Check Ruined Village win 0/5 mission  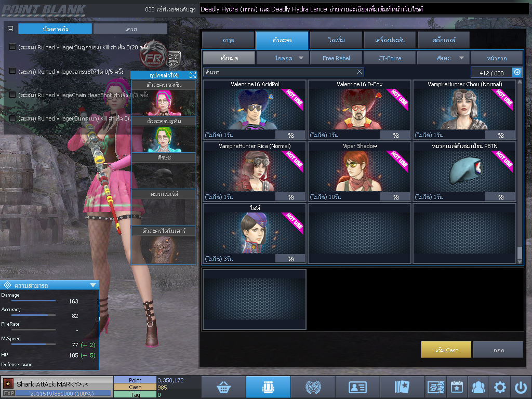[x=12, y=71]
